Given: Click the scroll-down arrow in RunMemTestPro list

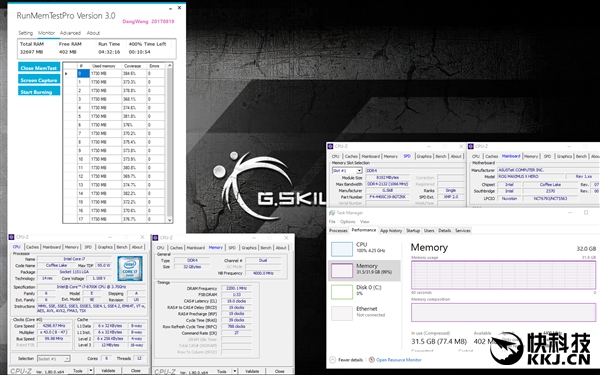Looking at the screenshot, I should [x=170, y=220].
